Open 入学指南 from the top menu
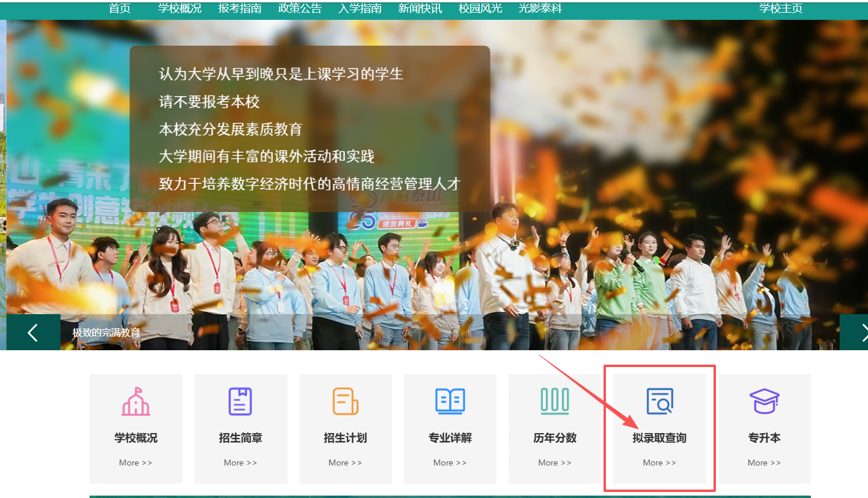The image size is (868, 498). [360, 8]
